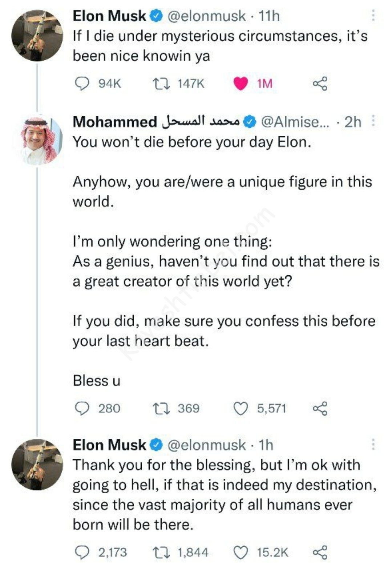Open more options on Elon's 1h tweet
This screenshot has height=563, width=392.
pos(373,445)
